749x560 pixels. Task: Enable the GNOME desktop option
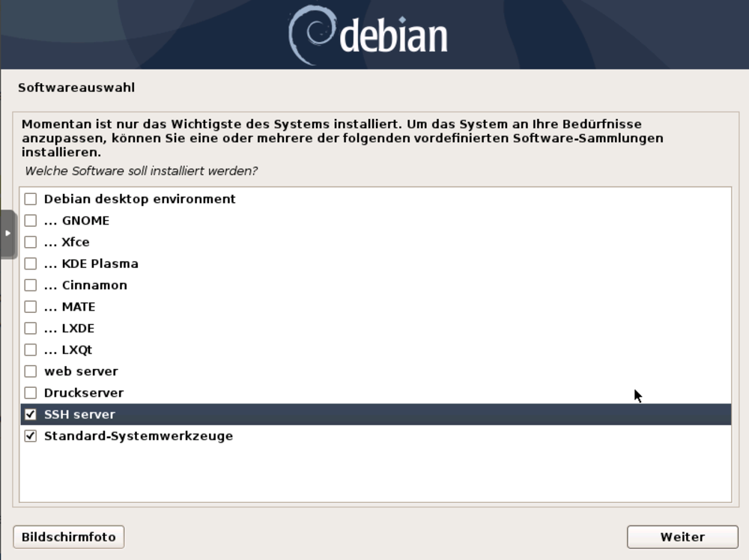point(31,221)
